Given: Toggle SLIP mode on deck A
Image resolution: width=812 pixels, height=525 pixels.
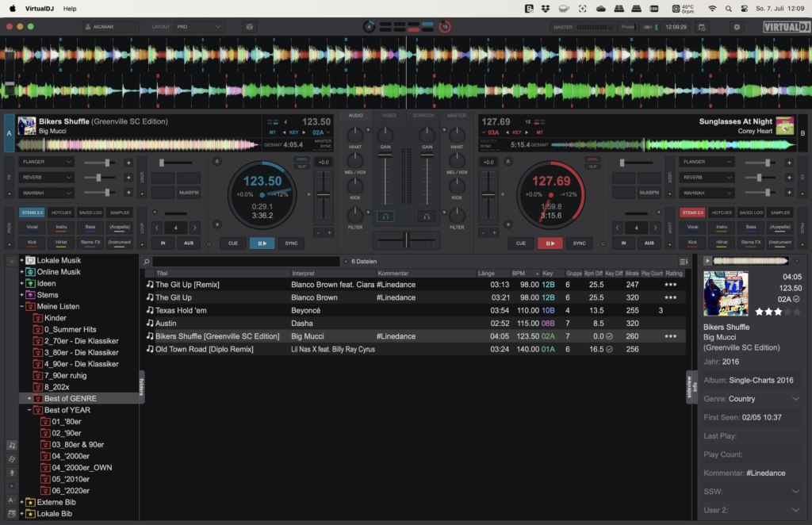Looking at the screenshot, I should pos(301,167).
